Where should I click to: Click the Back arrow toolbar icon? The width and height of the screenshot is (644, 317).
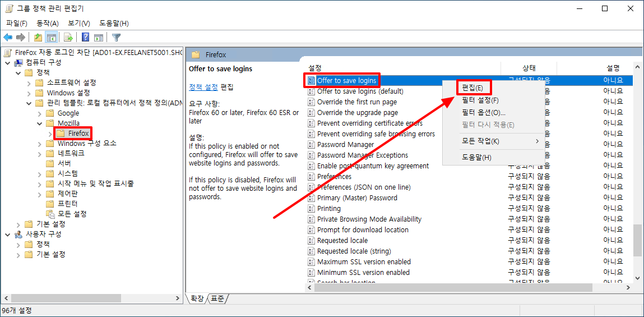point(8,38)
